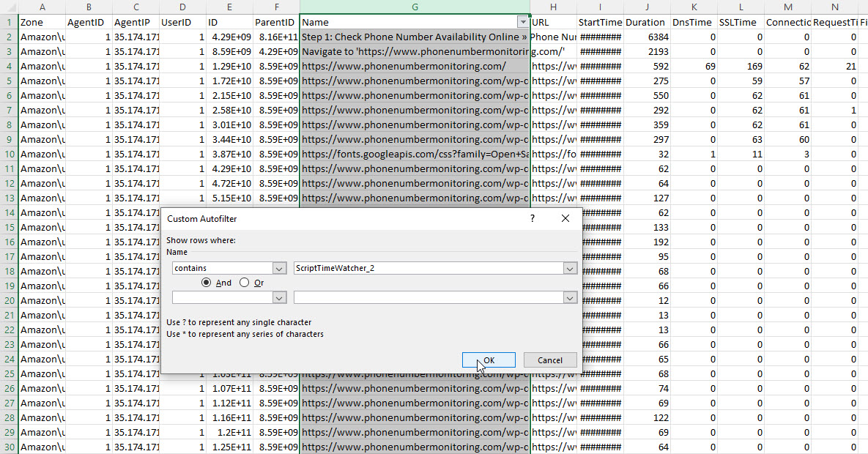Click the Duration header cell

[647, 22]
